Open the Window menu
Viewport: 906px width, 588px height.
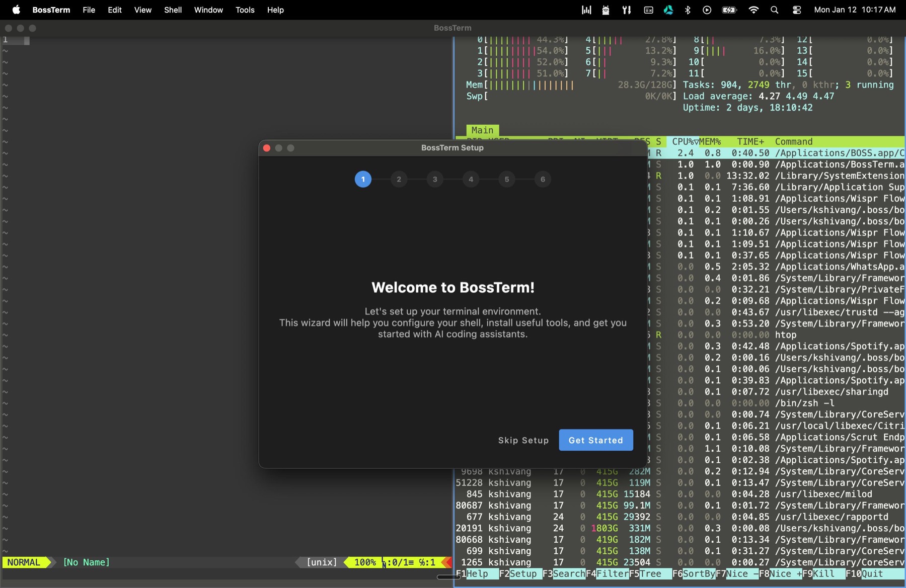click(208, 10)
